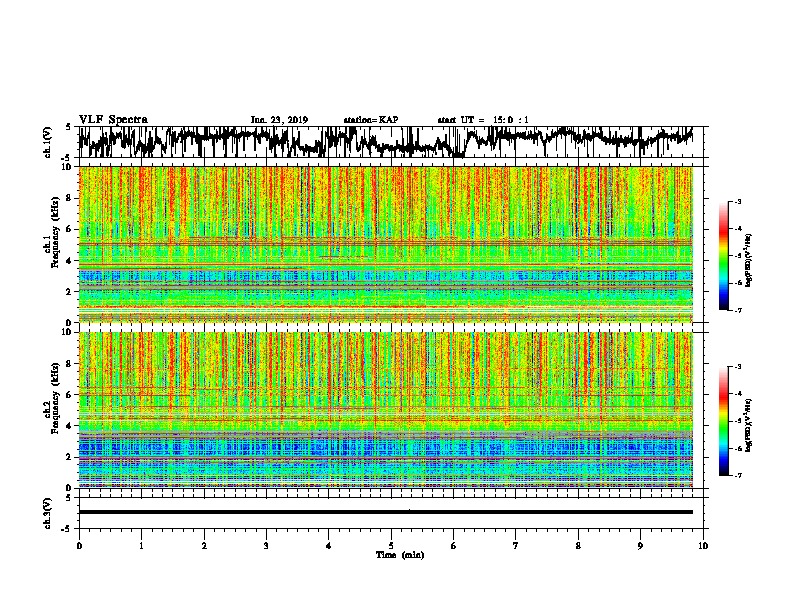Click the "VLF Spectra" plot title

click(x=113, y=120)
